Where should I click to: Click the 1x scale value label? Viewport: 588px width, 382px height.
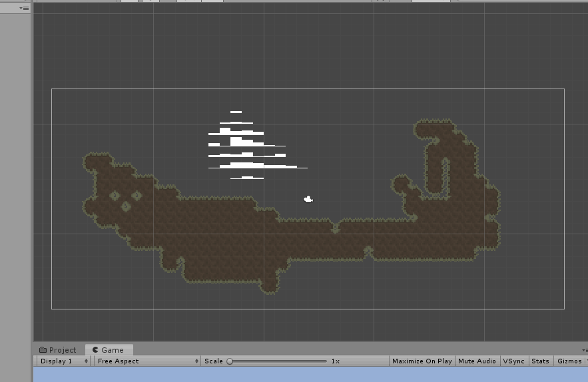[335, 361]
